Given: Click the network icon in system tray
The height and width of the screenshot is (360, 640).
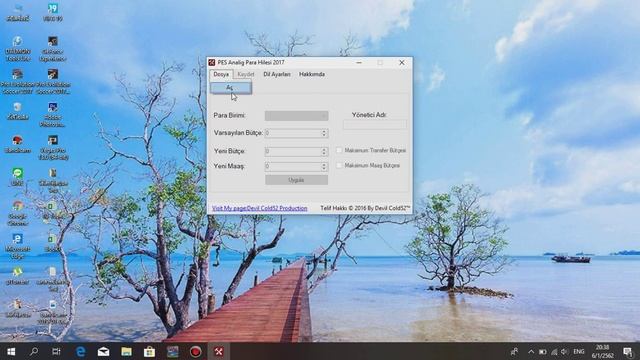Looking at the screenshot, I should [554, 351].
